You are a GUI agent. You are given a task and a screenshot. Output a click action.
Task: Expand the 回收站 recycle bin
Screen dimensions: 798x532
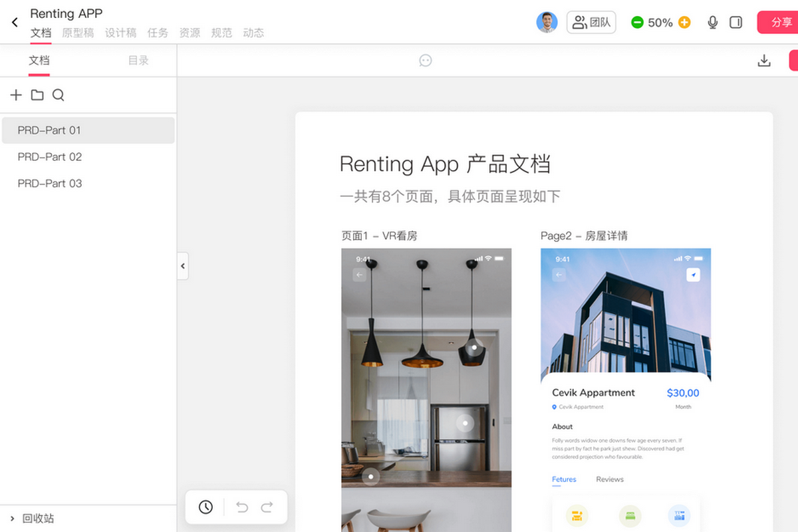12,519
